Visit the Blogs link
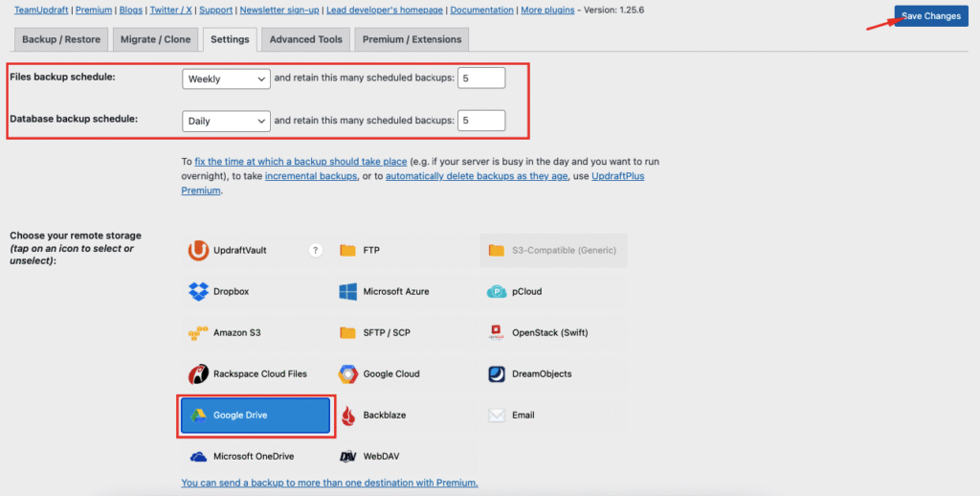980x496 pixels. click(x=130, y=10)
